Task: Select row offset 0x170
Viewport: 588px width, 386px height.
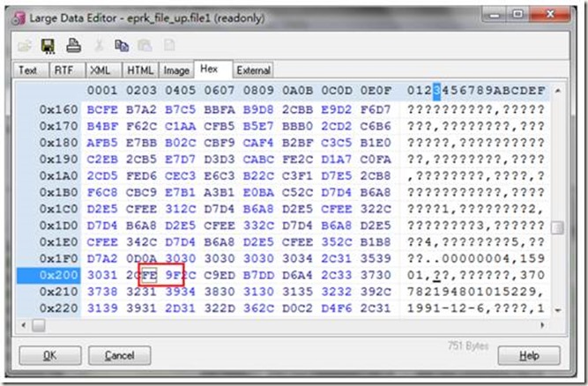Action: pos(58,126)
